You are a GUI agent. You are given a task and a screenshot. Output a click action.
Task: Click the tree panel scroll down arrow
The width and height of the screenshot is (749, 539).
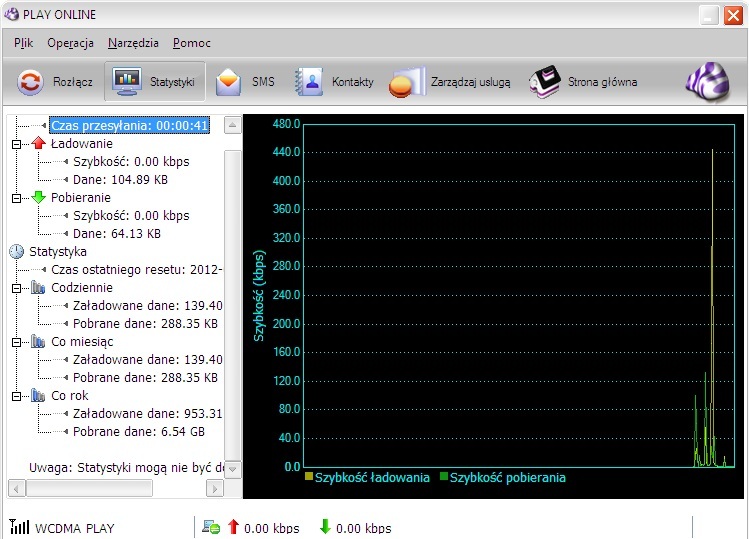pos(233,469)
